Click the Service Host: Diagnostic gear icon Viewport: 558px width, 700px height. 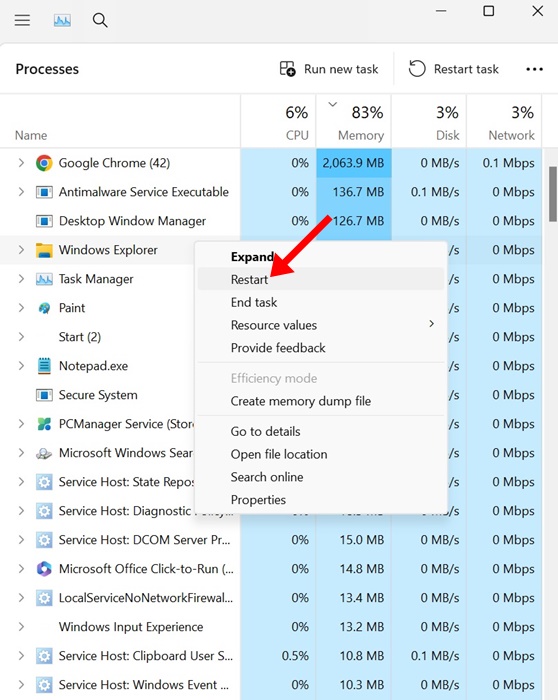pos(44,511)
